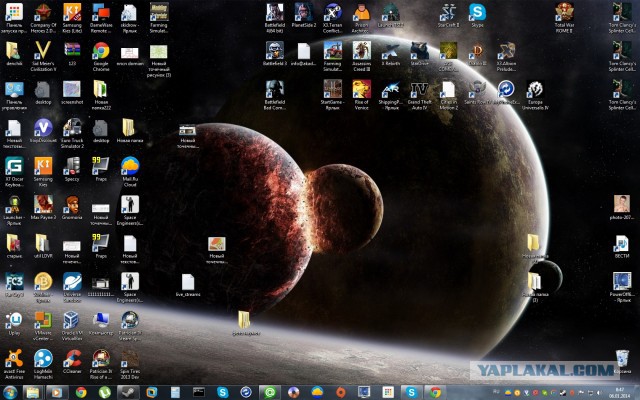Select the Battlefield 4 (64 bit) shortcut
Image resolution: width=640 pixels, height=400 pixels.
(275, 18)
